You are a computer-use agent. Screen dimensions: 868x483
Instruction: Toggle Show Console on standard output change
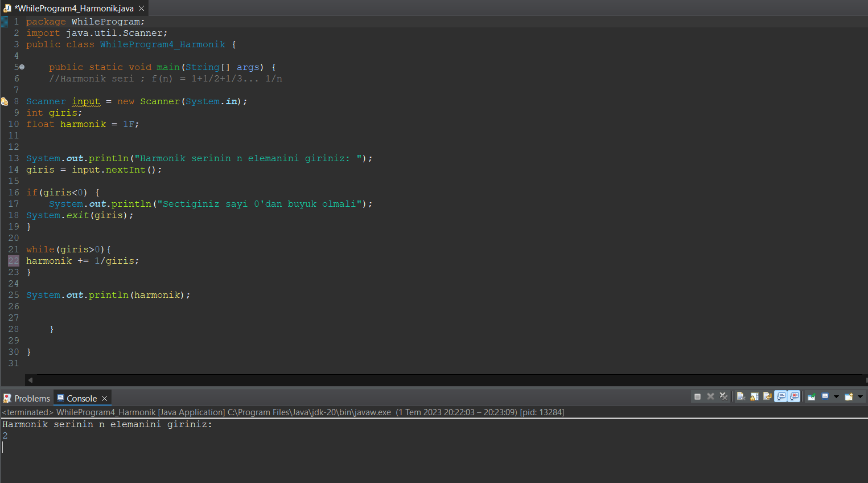click(781, 396)
